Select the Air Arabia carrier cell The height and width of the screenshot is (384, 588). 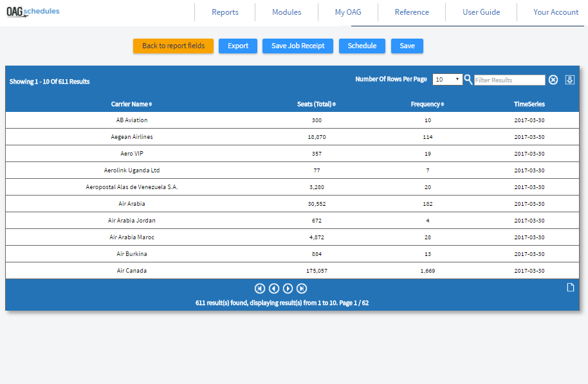click(132, 204)
